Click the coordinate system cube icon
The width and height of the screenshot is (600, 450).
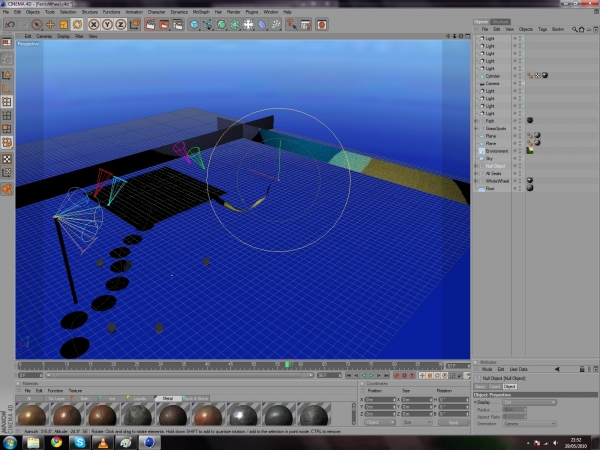pyautogui.click(x=135, y=25)
